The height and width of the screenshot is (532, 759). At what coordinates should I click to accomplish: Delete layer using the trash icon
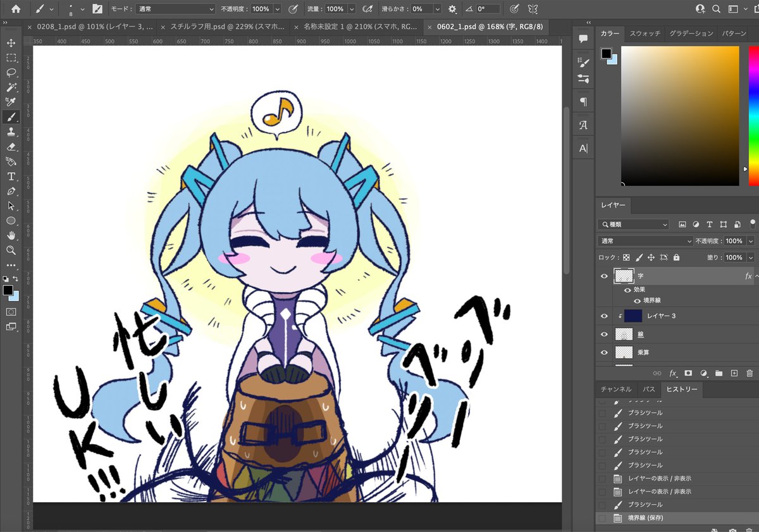pos(750,374)
